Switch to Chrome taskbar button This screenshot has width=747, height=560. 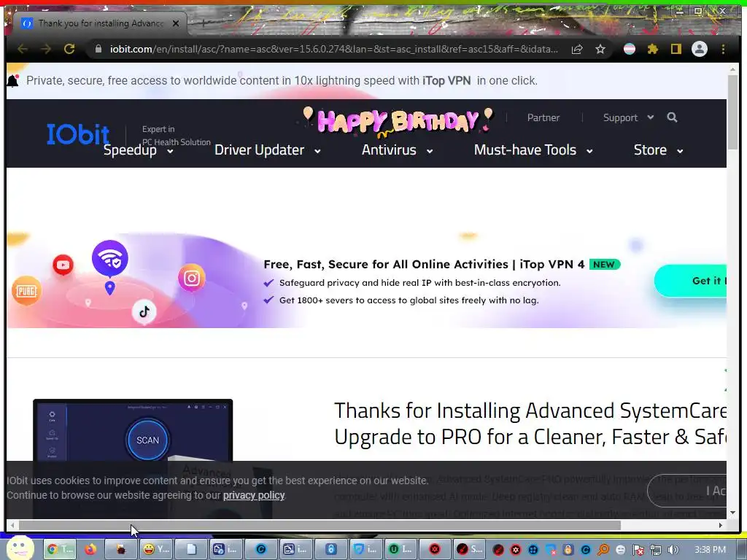coord(61,549)
